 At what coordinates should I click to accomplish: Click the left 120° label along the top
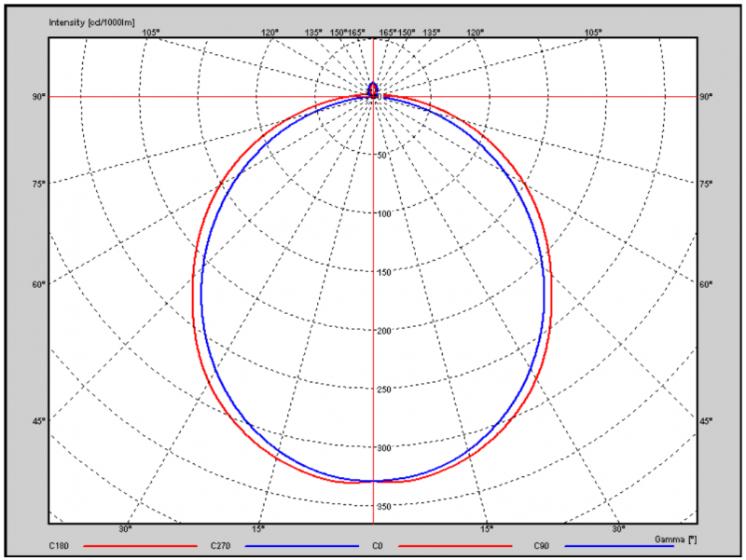coord(269,33)
